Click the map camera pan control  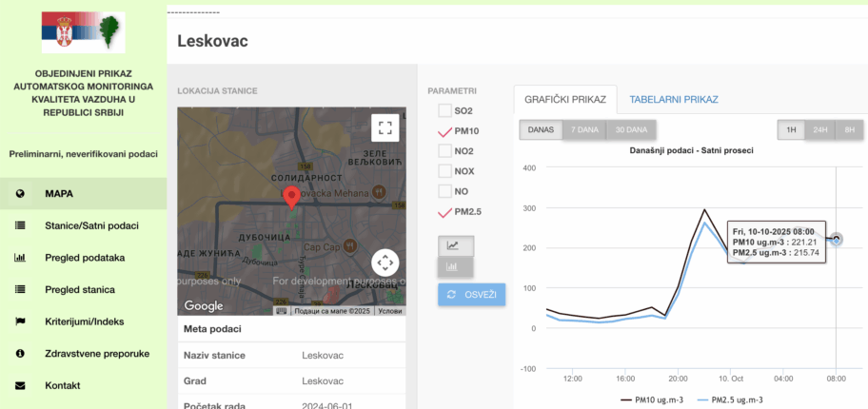click(385, 263)
